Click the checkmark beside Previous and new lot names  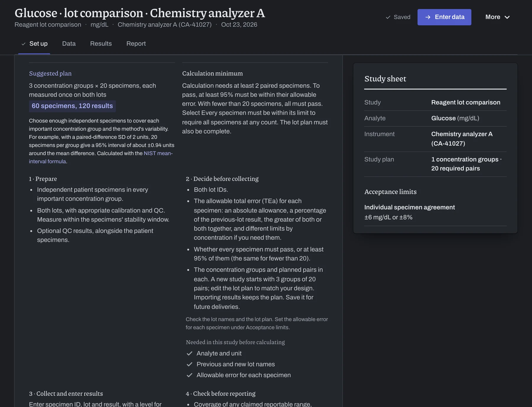189,364
